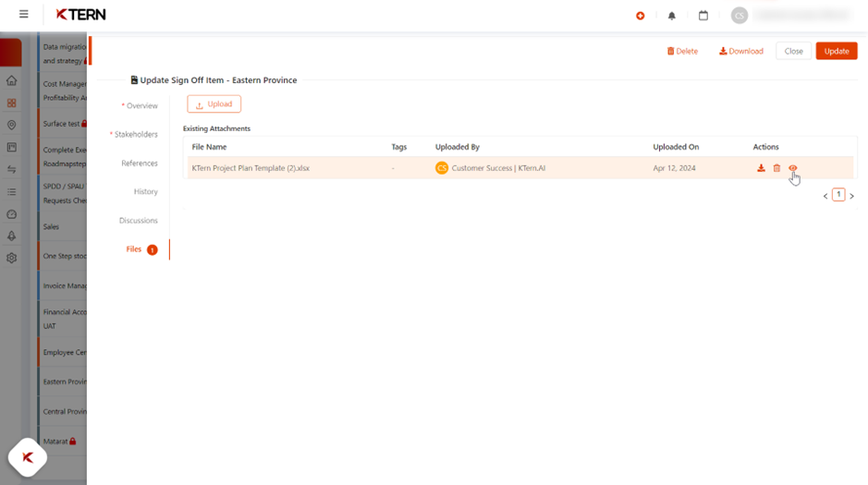Go to previous attachments page
This screenshot has width=868, height=485.
(825, 196)
